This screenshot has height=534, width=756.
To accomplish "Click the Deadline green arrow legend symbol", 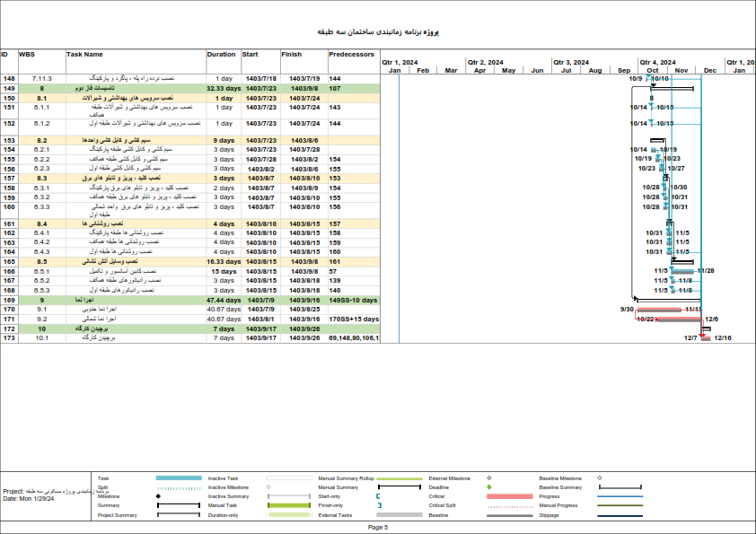I will coord(488,487).
